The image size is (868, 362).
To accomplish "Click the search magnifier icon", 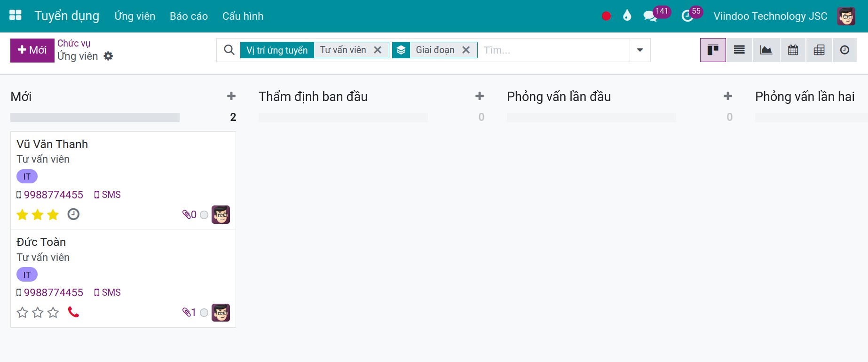I will [x=229, y=50].
